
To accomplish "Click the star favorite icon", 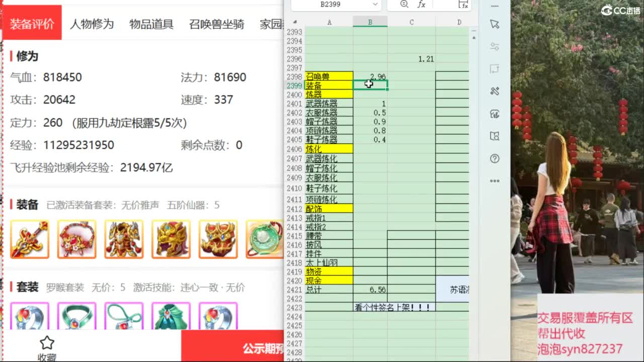I will click(47, 343).
